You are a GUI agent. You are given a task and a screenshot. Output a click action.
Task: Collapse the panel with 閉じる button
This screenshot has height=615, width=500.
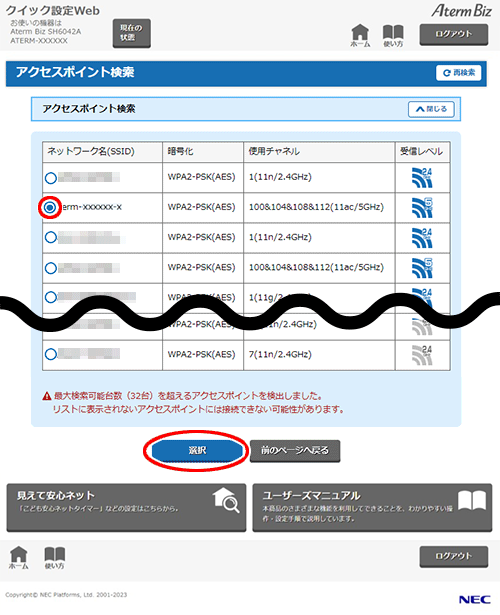tap(431, 109)
